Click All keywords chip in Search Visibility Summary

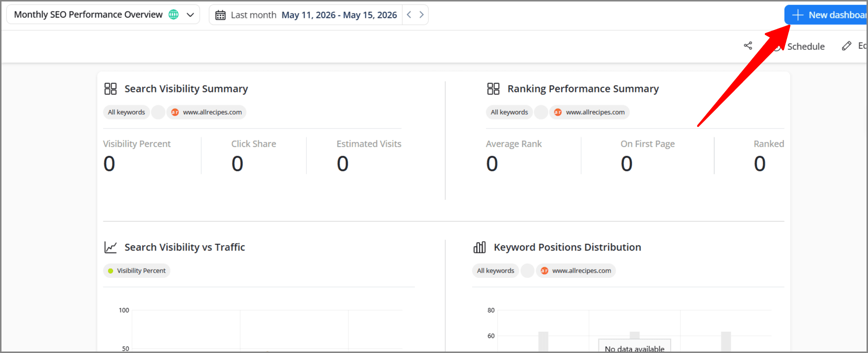tap(126, 112)
